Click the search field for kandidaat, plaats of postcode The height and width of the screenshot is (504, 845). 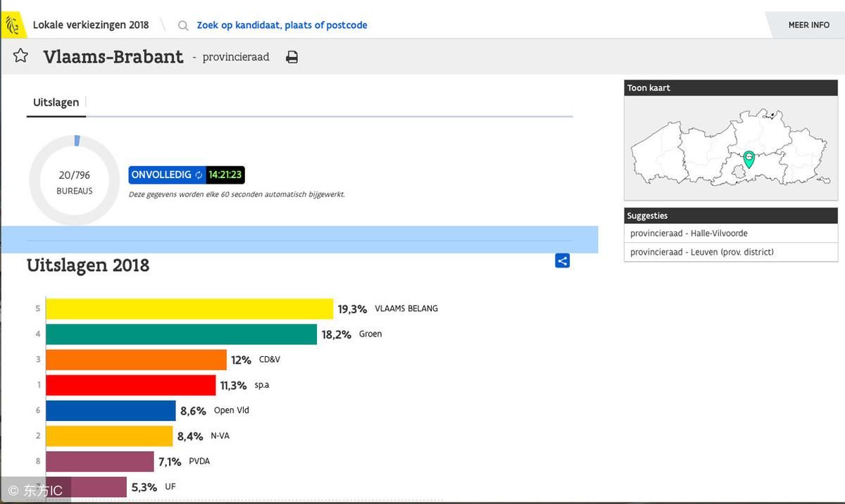(282, 25)
